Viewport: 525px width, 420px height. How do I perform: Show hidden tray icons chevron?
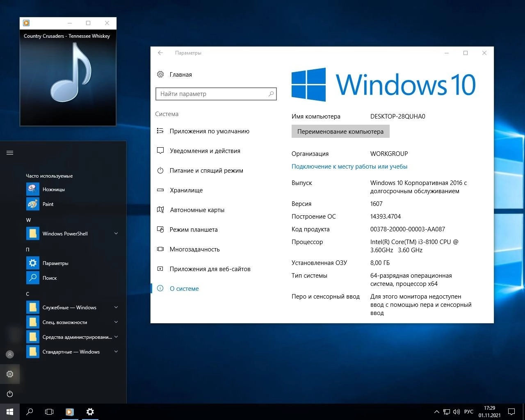437,411
